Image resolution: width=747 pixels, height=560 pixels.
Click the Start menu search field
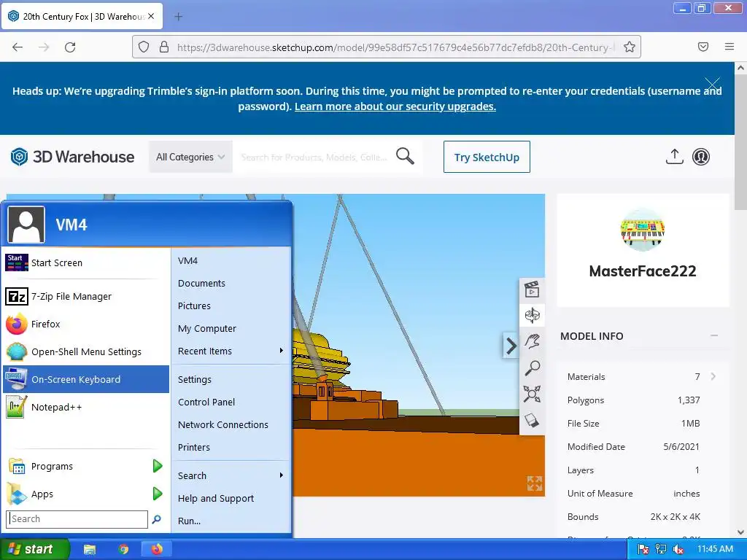77,518
